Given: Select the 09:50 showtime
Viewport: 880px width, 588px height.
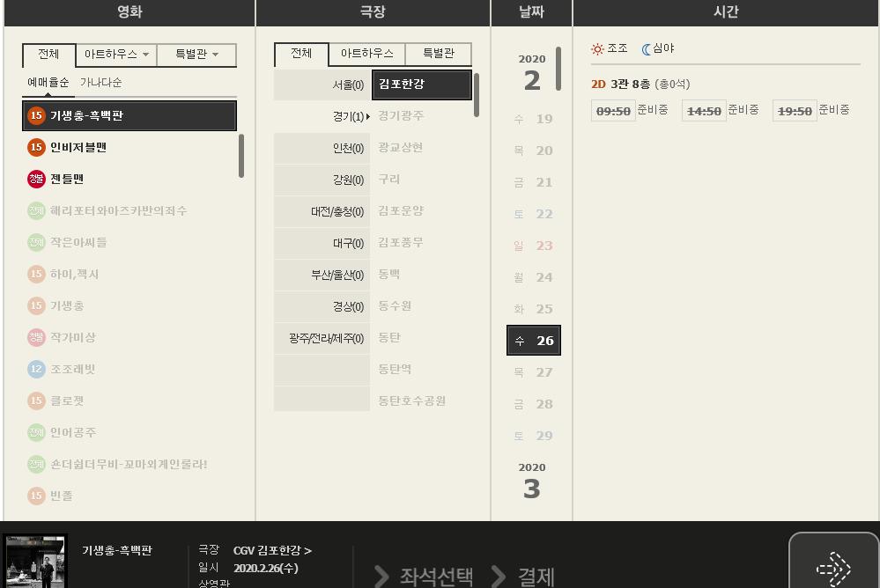Looking at the screenshot, I should click(x=613, y=111).
